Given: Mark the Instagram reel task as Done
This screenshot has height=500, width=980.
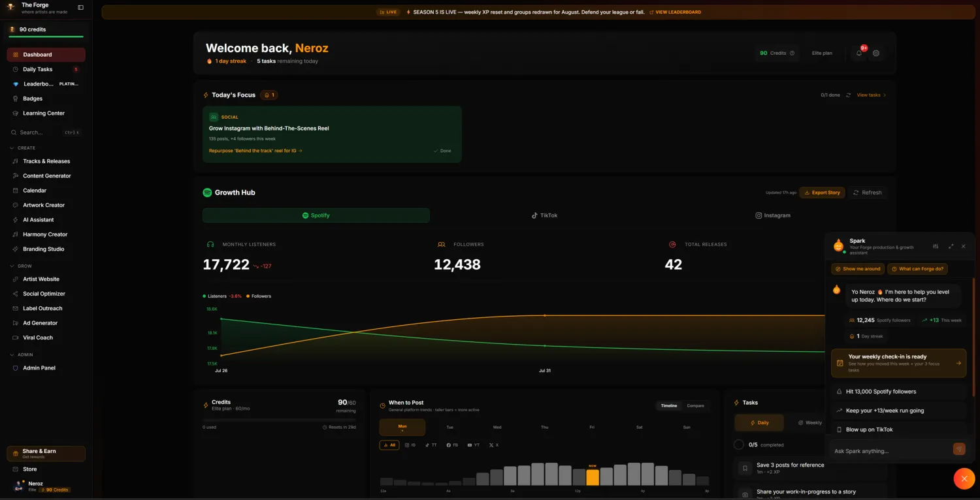Looking at the screenshot, I should (442, 151).
